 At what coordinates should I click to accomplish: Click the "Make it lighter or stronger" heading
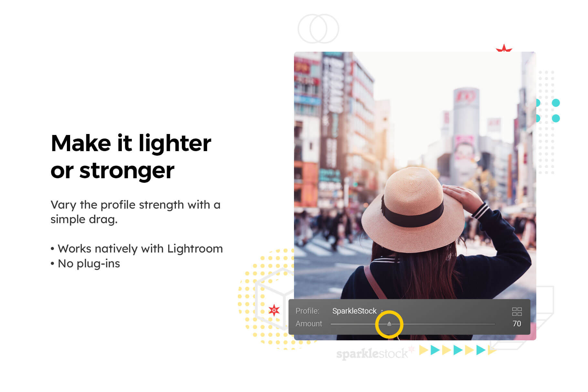[x=131, y=157]
